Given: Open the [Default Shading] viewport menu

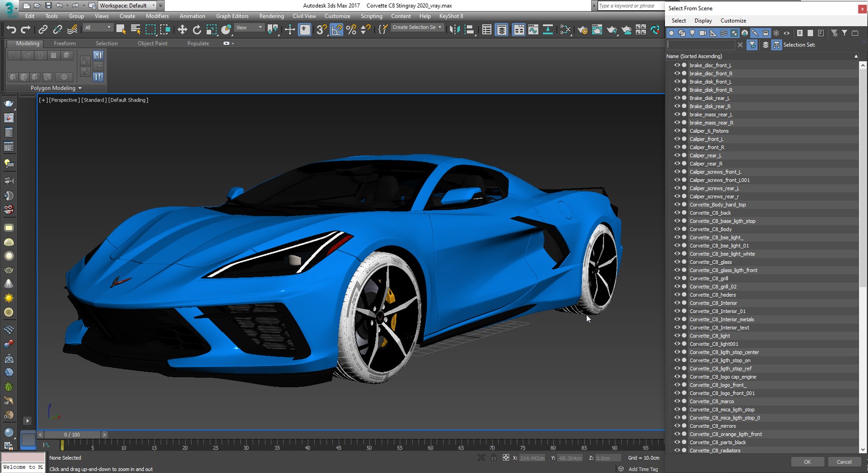Looking at the screenshot, I should pyautogui.click(x=128, y=100).
